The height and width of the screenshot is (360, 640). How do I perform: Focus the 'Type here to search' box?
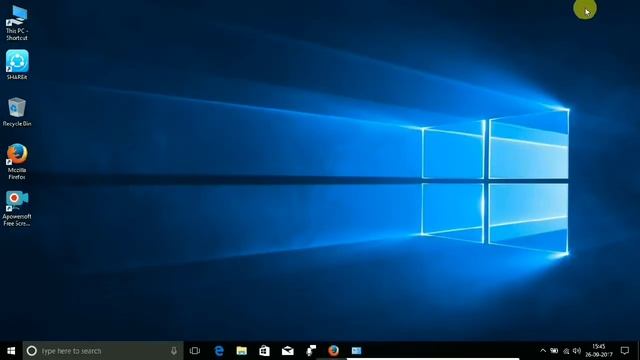point(103,351)
